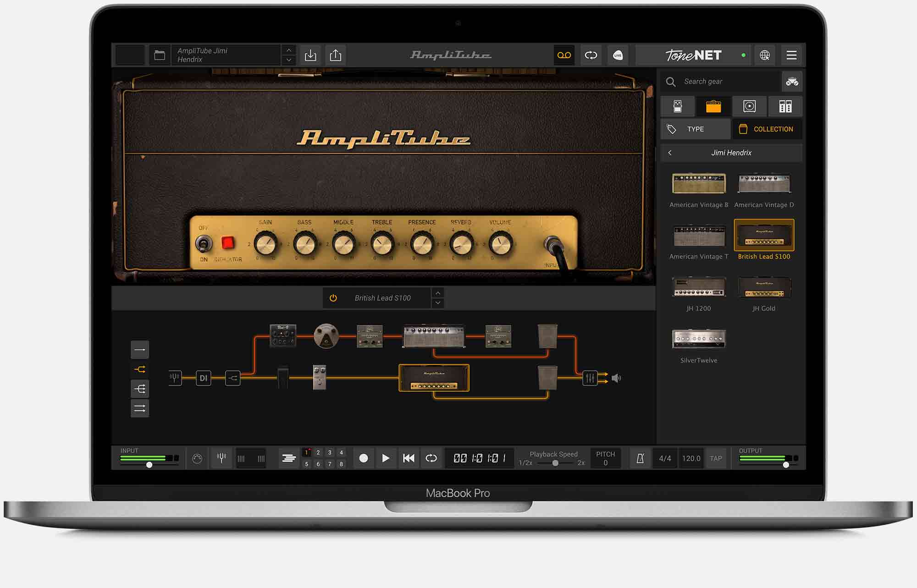Switch to Live mode icon
The height and width of the screenshot is (588, 917).
pyautogui.click(x=618, y=55)
